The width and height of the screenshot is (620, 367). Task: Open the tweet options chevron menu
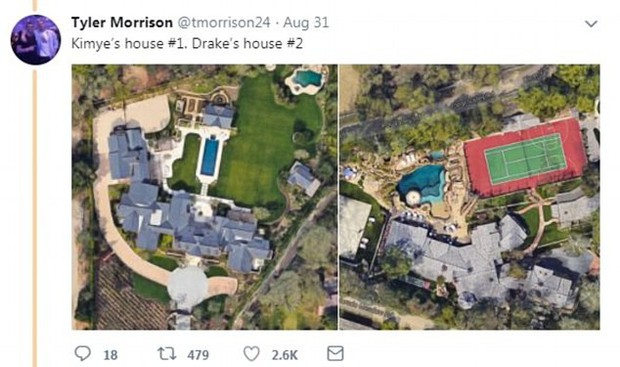[x=591, y=24]
